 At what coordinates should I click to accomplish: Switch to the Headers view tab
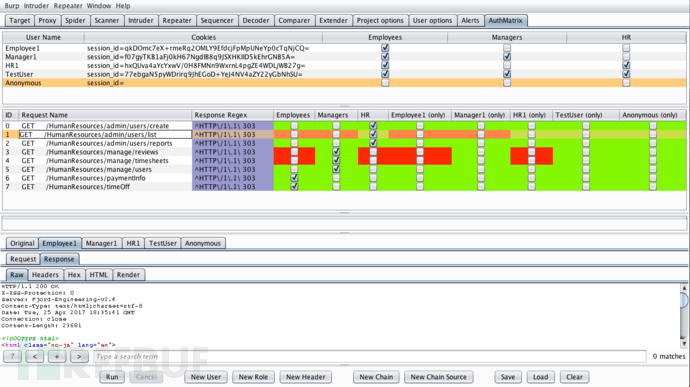point(45,275)
